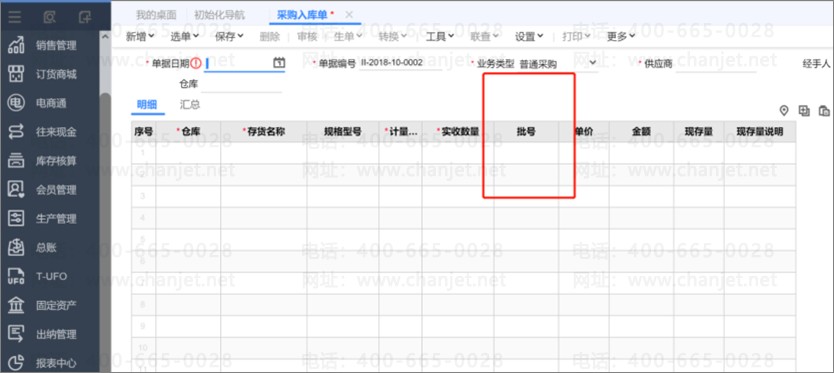Click the 现存量说明 column header
Screen dimensions: 834x373
point(760,131)
